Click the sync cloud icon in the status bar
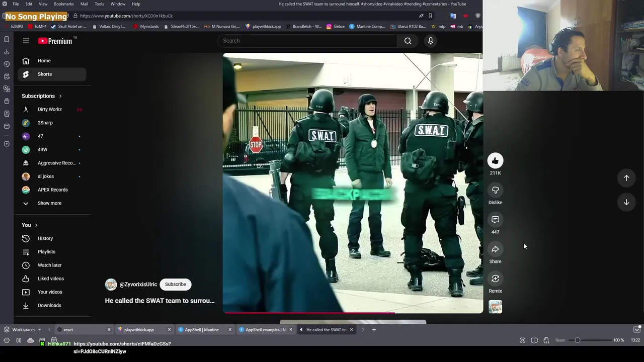 pos(30,340)
